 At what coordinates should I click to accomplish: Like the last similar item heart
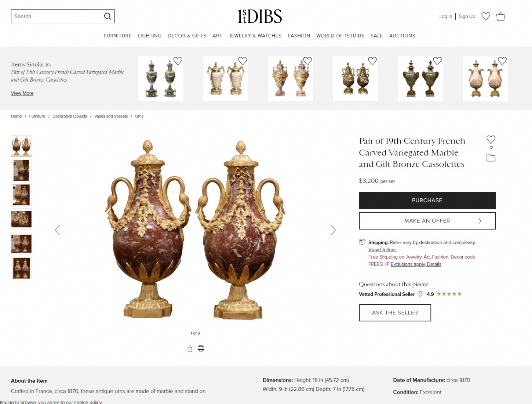tap(502, 61)
